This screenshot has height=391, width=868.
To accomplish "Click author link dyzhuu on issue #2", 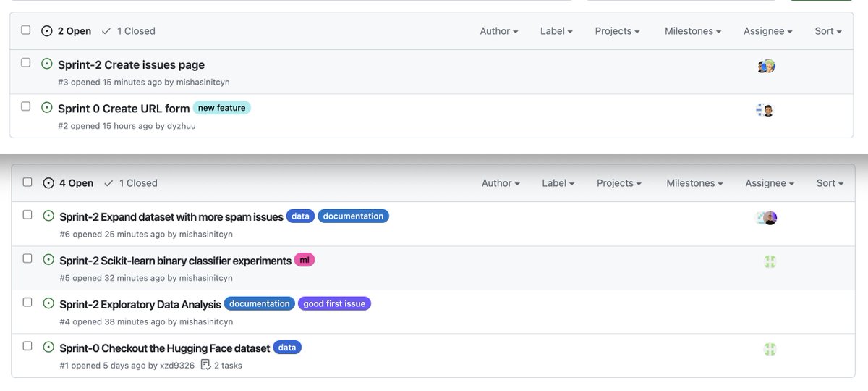I will pos(181,126).
